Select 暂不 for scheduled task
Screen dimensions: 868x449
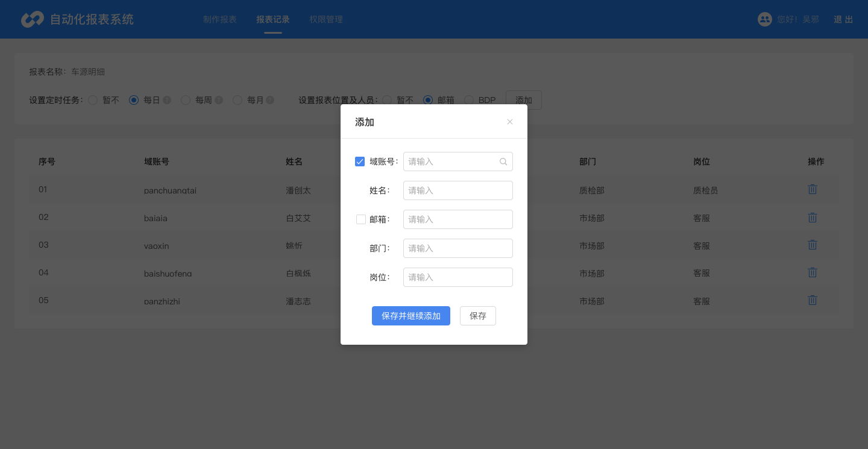coord(93,100)
